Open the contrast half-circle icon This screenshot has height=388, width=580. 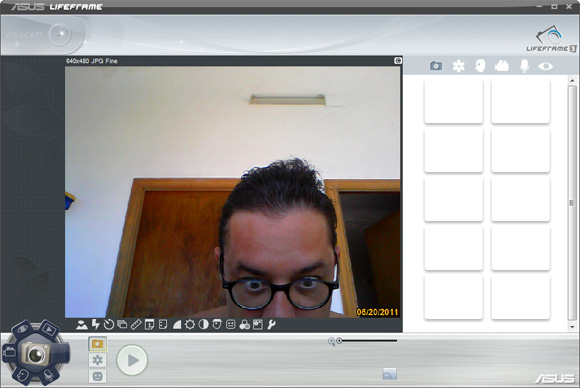pos(203,324)
